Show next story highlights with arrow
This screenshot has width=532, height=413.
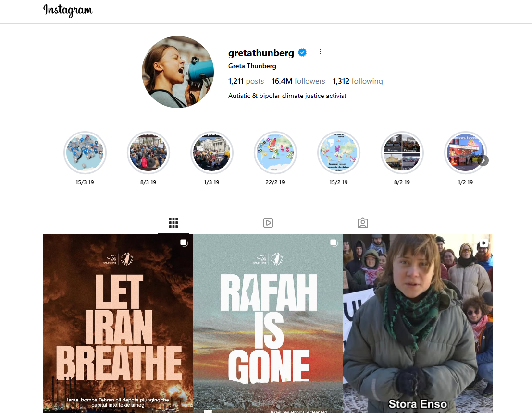(483, 160)
